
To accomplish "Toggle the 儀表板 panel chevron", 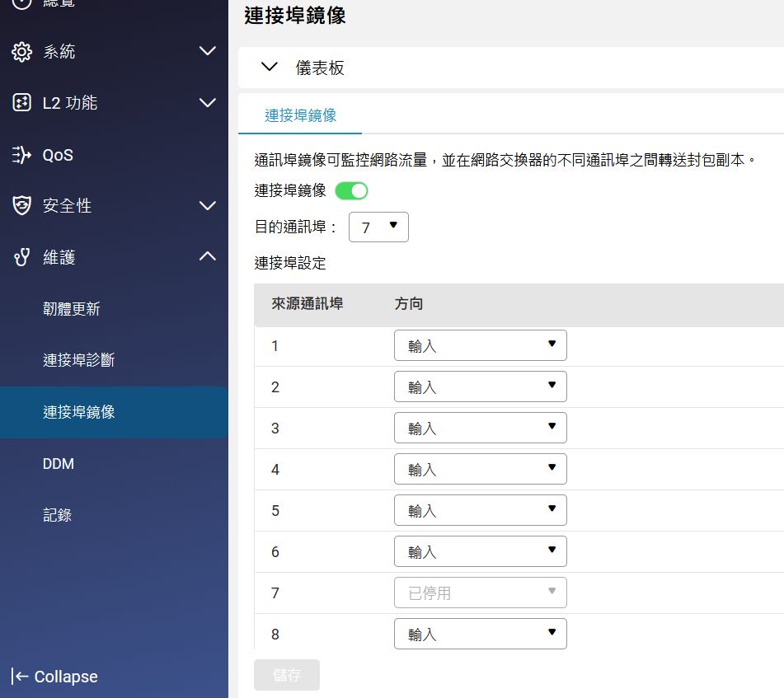I will pyautogui.click(x=270, y=67).
